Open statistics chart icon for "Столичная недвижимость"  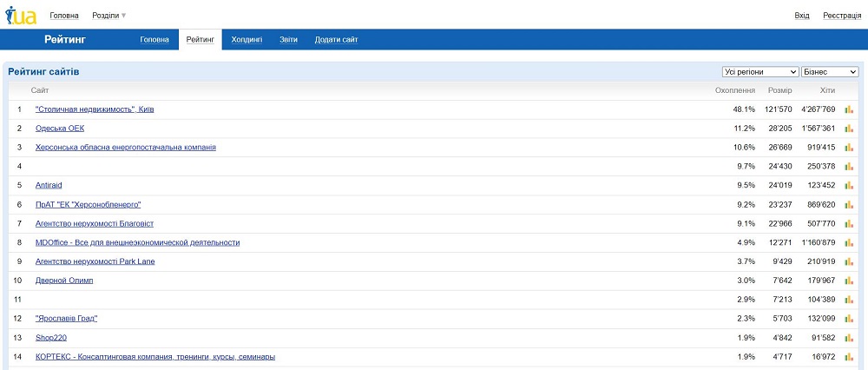(x=849, y=109)
